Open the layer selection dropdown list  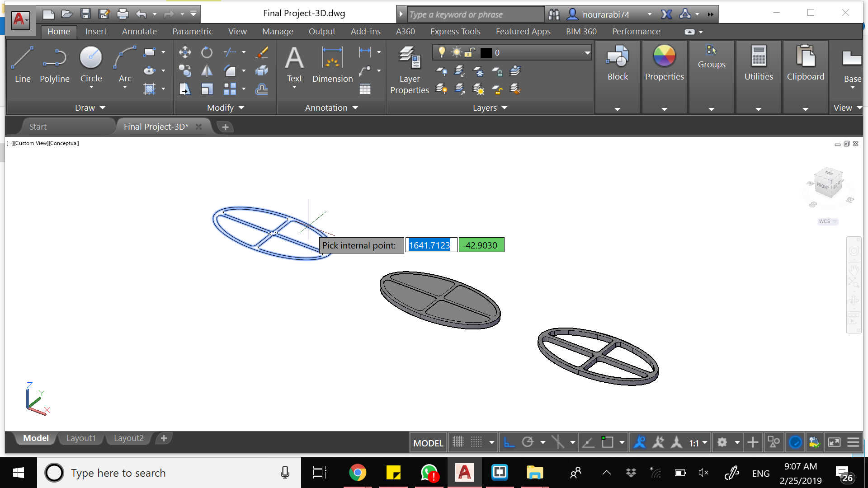click(587, 53)
